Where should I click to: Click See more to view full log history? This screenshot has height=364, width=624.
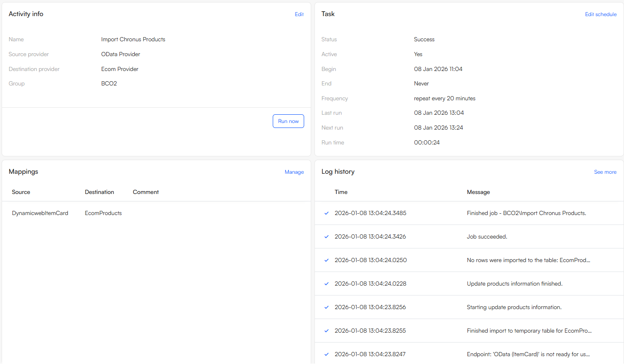[605, 172]
